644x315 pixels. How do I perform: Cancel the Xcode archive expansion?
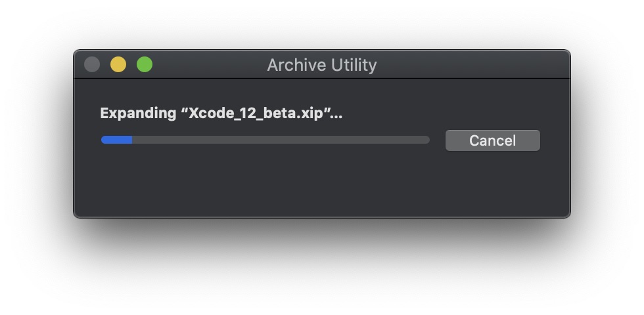click(x=492, y=140)
